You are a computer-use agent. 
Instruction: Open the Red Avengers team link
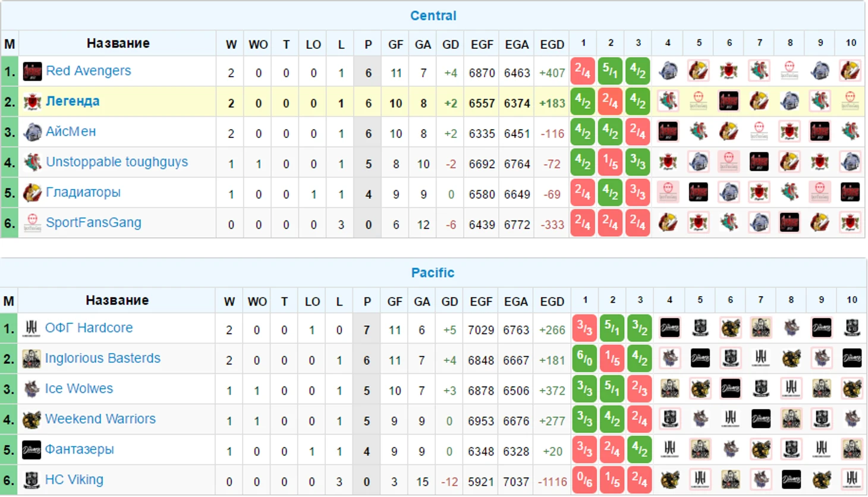89,71
